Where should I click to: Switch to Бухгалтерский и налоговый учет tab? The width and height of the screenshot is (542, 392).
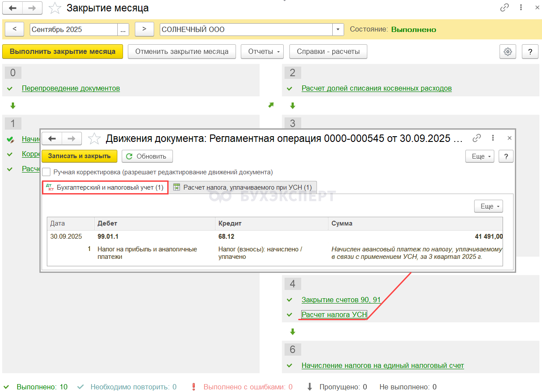105,187
